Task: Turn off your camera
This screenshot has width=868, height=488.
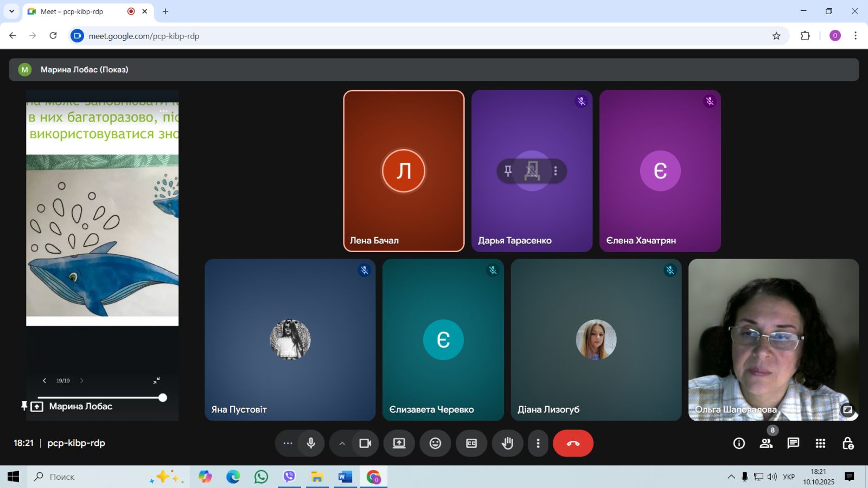Action: [x=365, y=444]
